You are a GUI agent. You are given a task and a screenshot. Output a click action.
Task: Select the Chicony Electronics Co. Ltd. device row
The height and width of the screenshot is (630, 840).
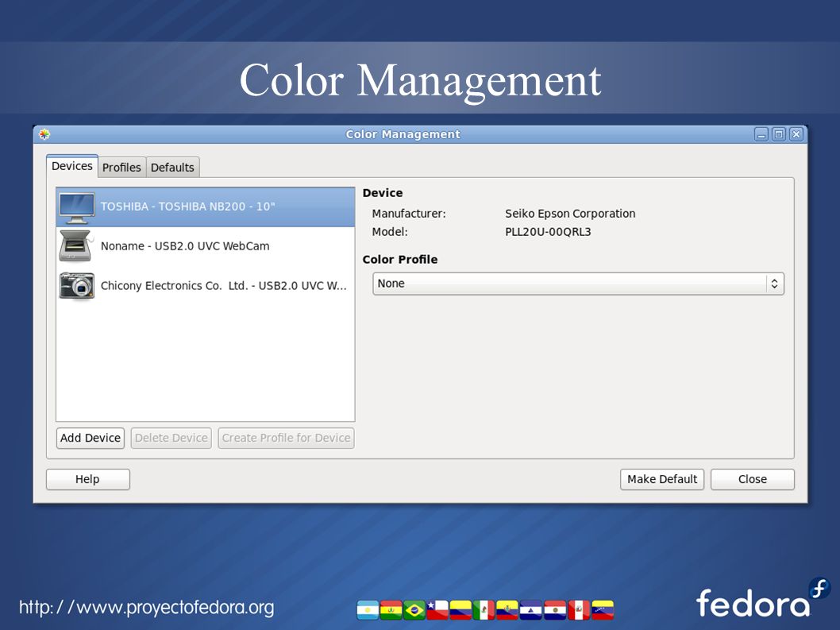[x=206, y=286]
